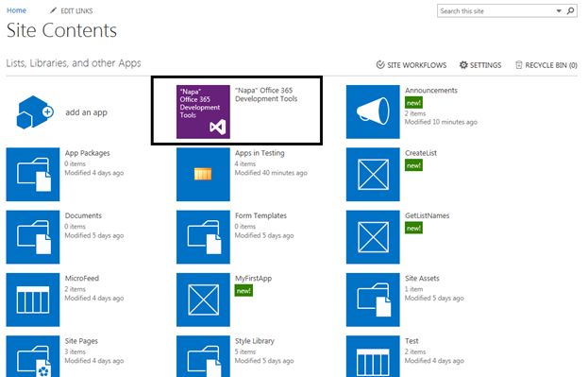The height and width of the screenshot is (377, 588).
Task: Click "4 items" under Apps in Testing
Action: pyautogui.click(x=244, y=163)
